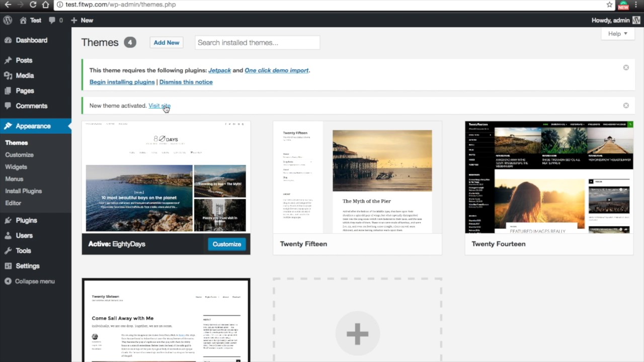Click the Tools wrench icon
The width and height of the screenshot is (644, 362).
8,250
